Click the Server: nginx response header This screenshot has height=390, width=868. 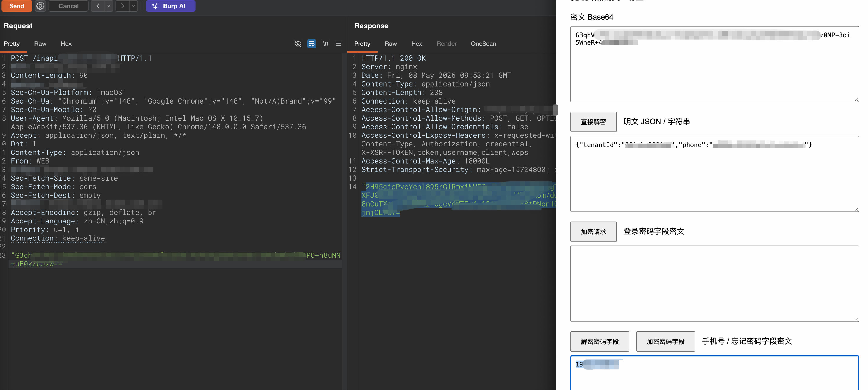(x=389, y=67)
